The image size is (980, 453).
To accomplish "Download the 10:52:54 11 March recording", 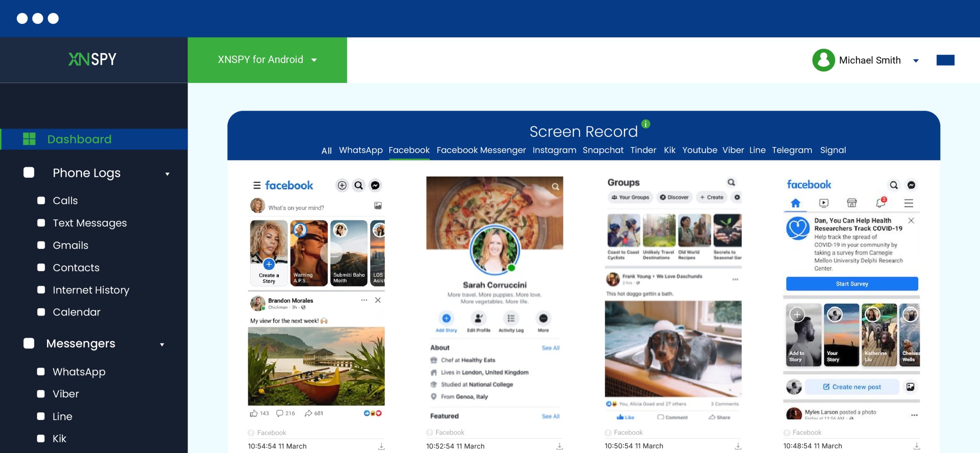I will (560, 446).
